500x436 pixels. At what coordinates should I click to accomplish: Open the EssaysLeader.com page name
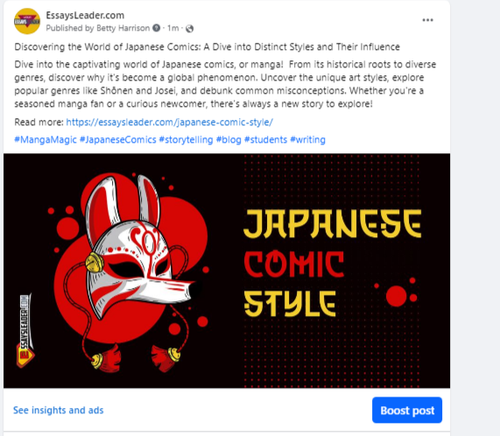[x=85, y=15]
